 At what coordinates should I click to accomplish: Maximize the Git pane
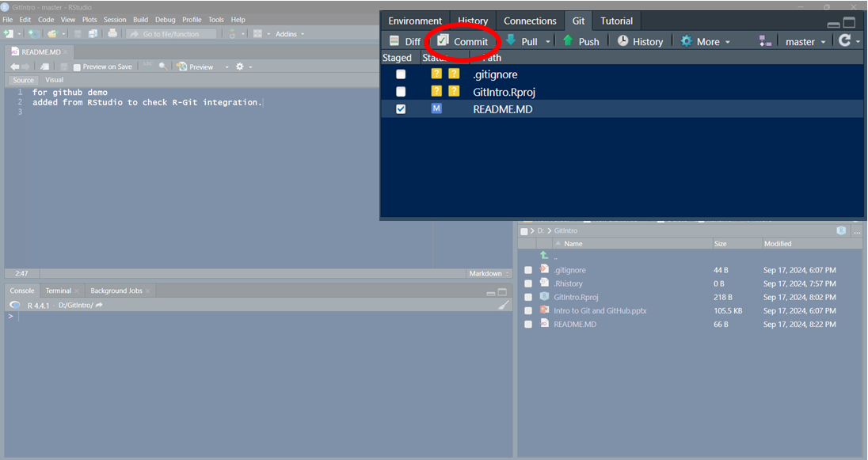pos(849,23)
